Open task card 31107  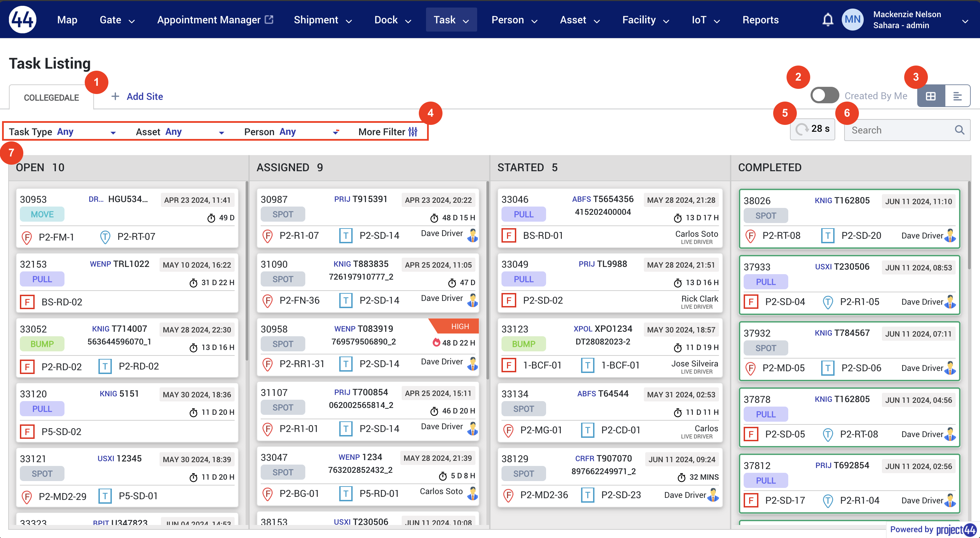[368, 411]
